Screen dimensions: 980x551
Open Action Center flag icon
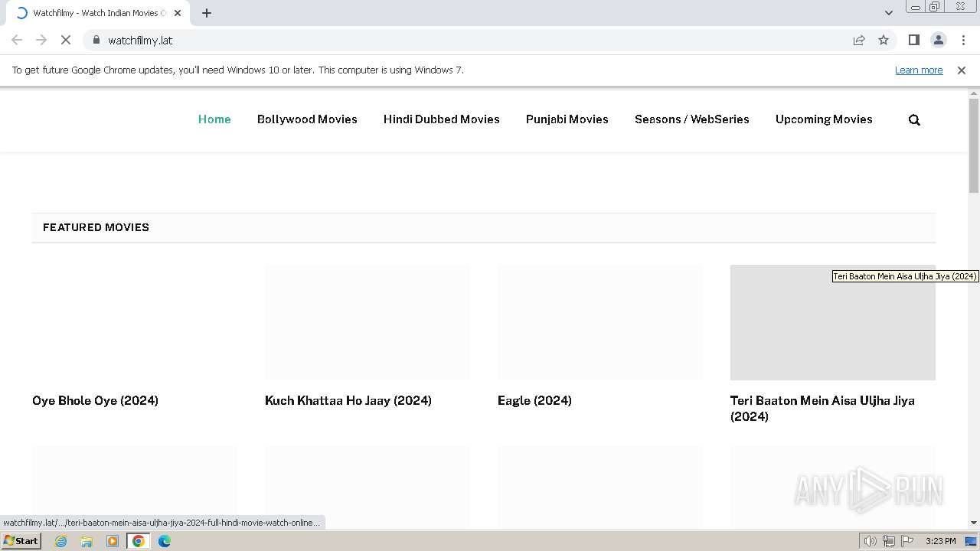(907, 541)
